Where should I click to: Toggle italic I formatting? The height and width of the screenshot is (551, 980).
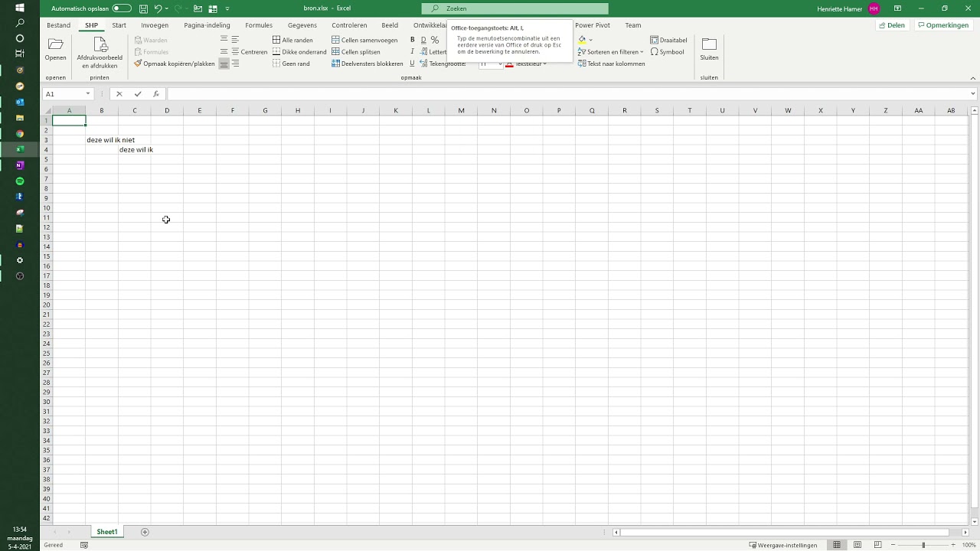click(412, 52)
